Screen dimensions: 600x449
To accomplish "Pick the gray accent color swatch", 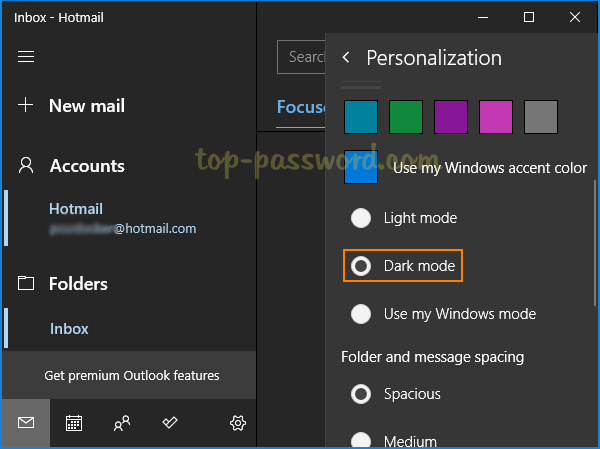I will click(541, 117).
